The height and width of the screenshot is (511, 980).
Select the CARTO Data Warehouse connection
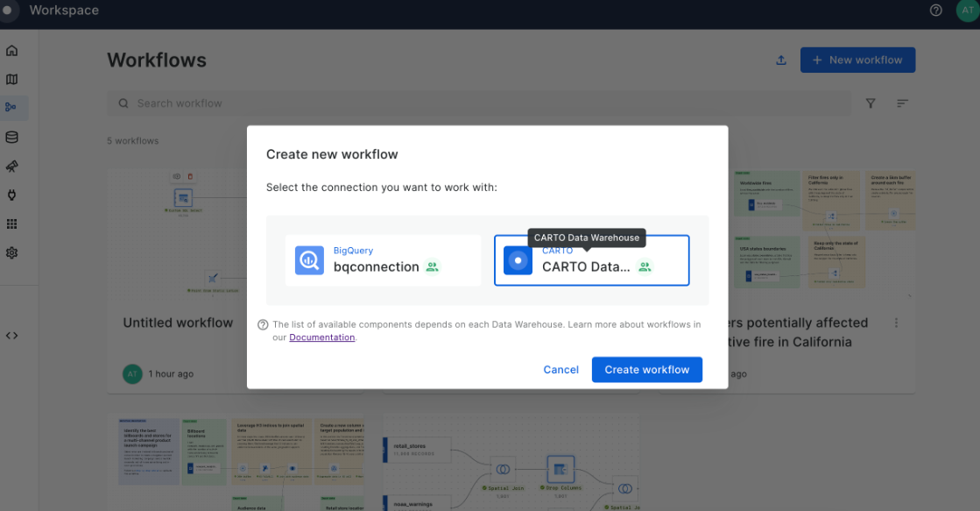[x=592, y=260]
